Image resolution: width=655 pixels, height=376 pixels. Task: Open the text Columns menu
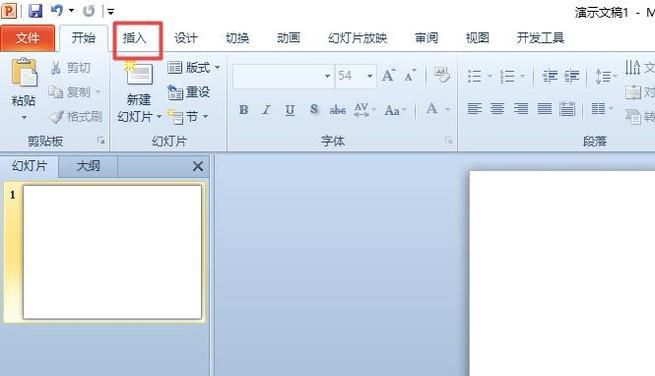point(602,109)
